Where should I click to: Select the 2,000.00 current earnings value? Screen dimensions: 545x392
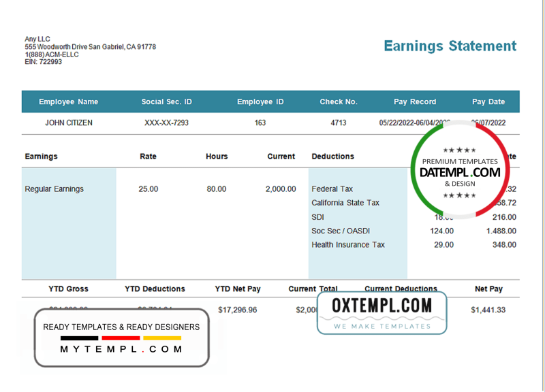coord(281,189)
